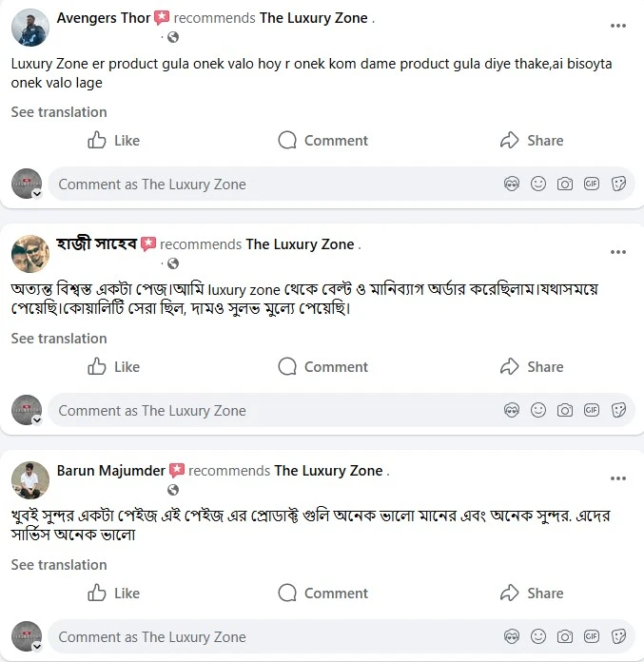Open the three-dot menu on Barun Majumder's post
644x662 pixels.
click(618, 478)
